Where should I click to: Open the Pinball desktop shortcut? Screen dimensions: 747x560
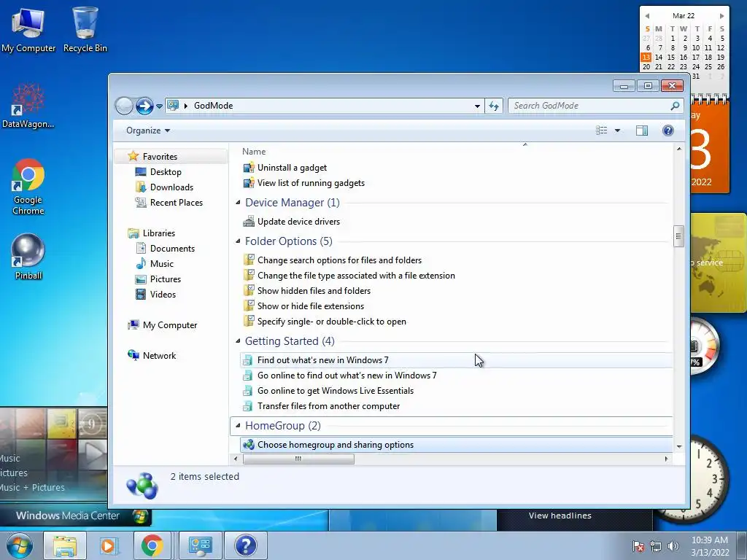[x=28, y=256]
